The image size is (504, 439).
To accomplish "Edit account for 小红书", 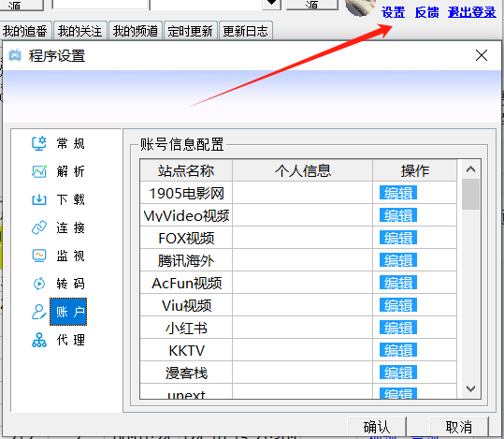I will pos(398,328).
